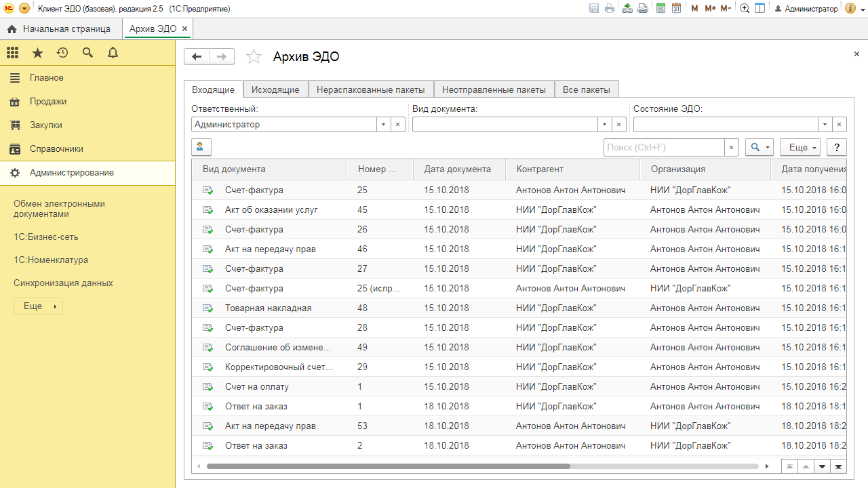Open the Состояние ЭДО dropdown list

tap(825, 125)
